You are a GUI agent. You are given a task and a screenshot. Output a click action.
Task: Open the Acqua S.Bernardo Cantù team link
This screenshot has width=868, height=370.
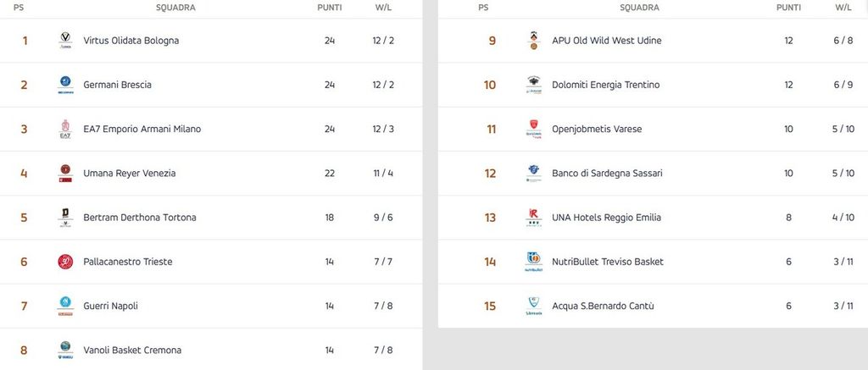[x=603, y=306]
